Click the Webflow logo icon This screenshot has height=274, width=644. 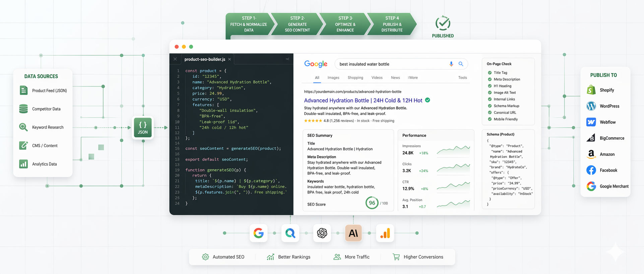point(591,122)
